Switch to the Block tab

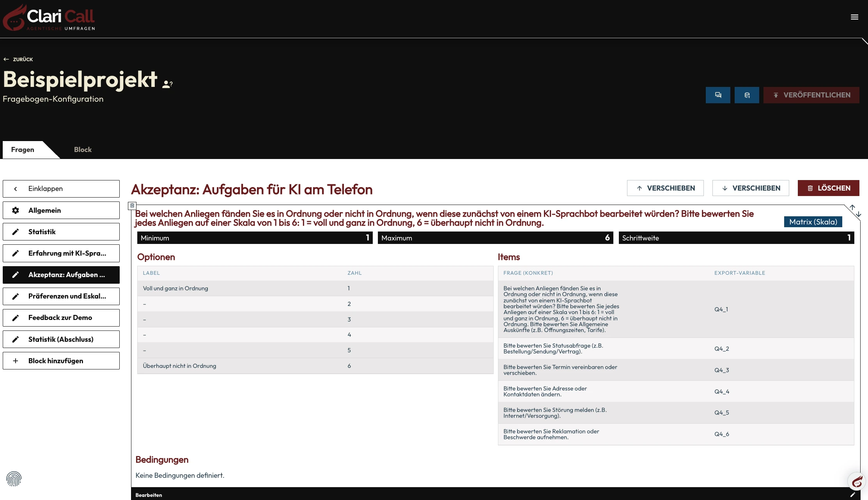coord(82,149)
